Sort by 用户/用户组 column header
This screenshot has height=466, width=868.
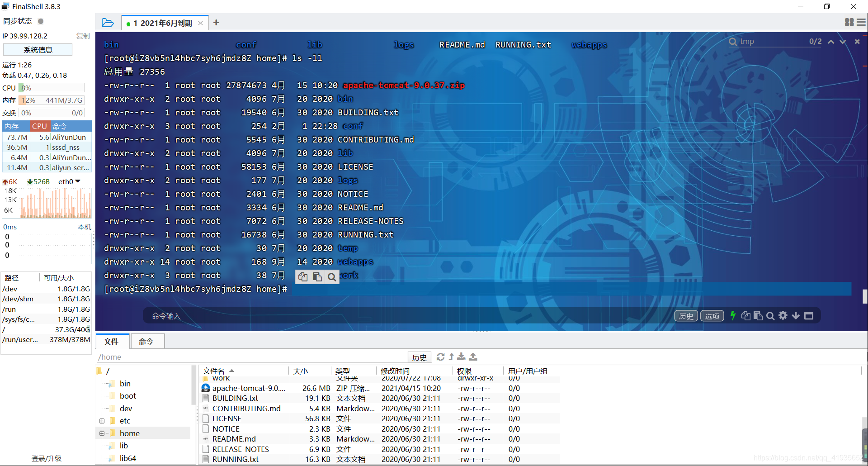(x=533, y=371)
